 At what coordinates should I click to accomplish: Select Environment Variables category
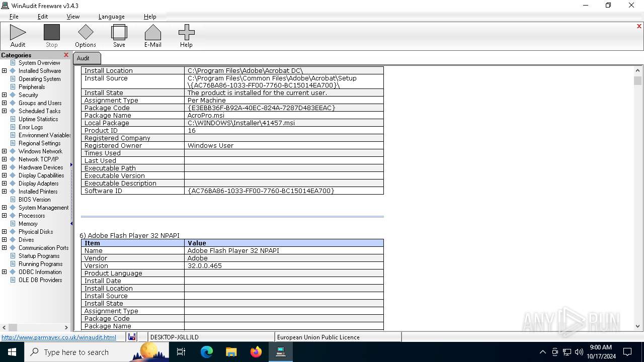click(45, 135)
